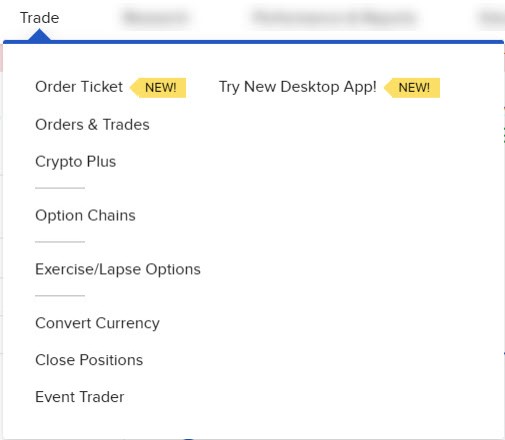Go to Orders & Trades
This screenshot has width=505, height=440.
[x=92, y=125]
